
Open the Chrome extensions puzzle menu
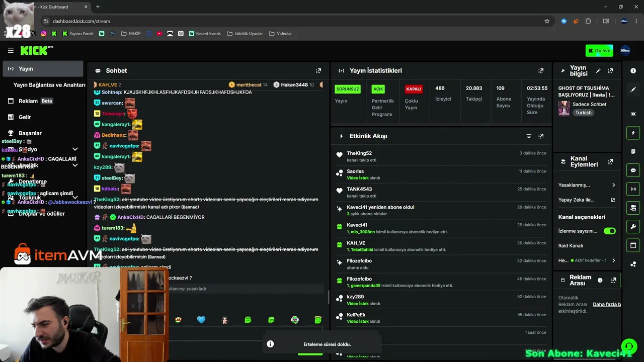pos(588,21)
